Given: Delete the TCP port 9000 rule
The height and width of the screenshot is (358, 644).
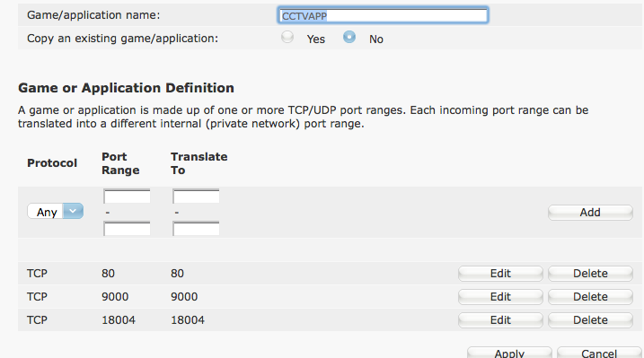Looking at the screenshot, I should click(x=590, y=297).
